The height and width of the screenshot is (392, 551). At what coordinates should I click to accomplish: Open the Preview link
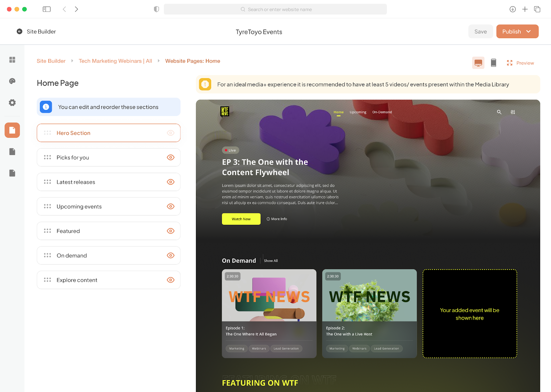point(525,63)
